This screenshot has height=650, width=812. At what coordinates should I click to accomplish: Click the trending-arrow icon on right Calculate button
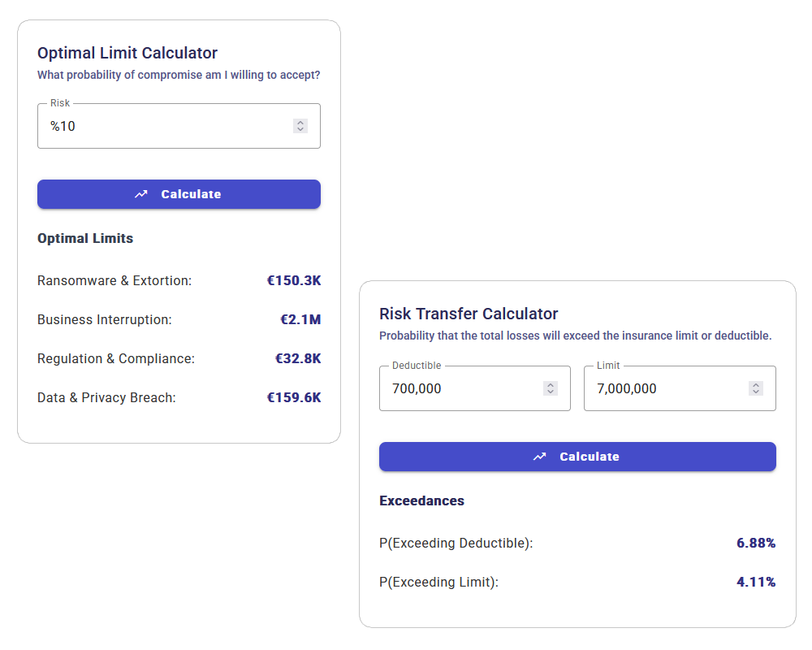[540, 457]
